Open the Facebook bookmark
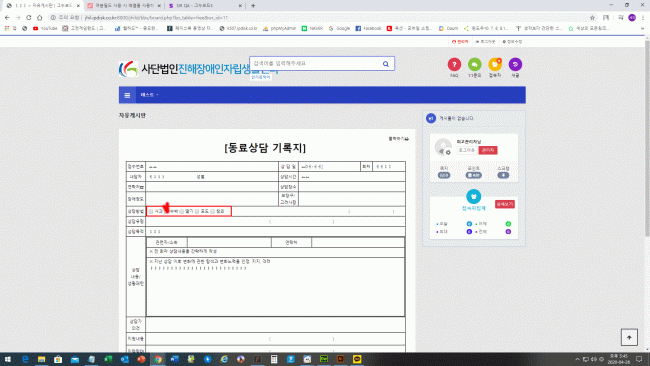The image size is (650, 366). tap(368, 28)
